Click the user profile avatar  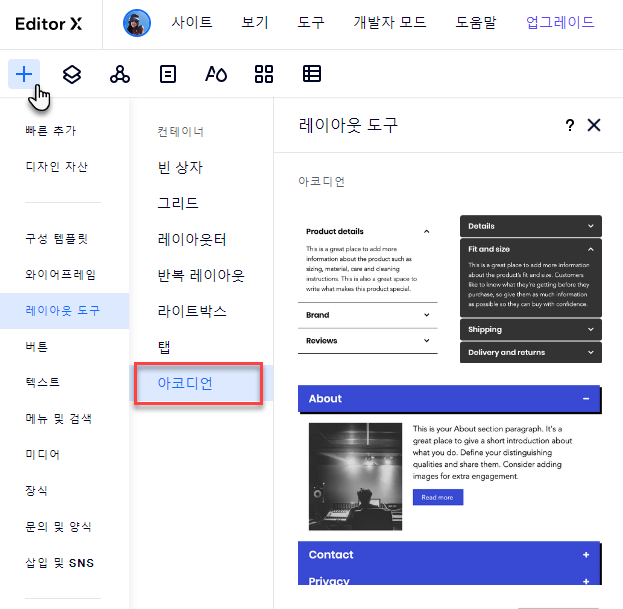tap(137, 22)
